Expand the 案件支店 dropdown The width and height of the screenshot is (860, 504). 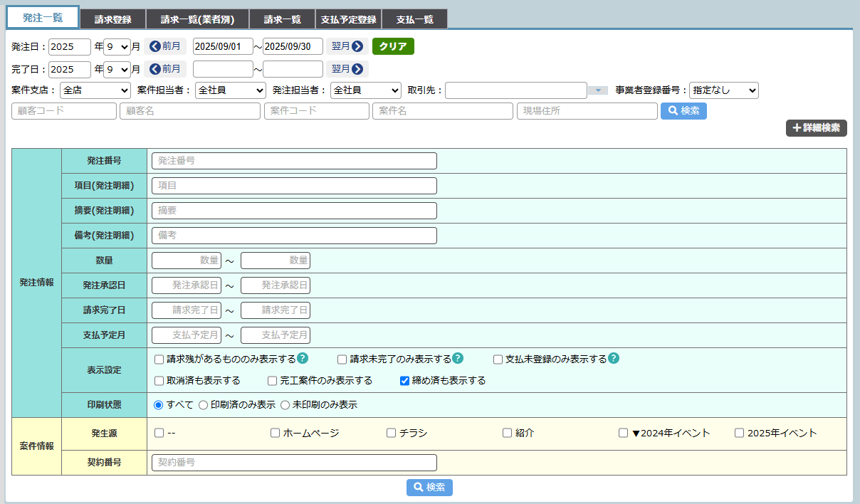95,90
